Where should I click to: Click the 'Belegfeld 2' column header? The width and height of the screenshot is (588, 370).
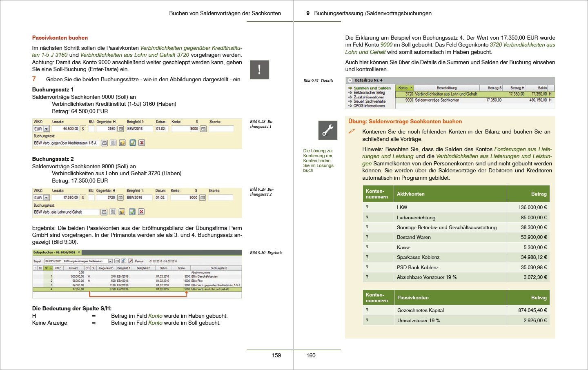[x=143, y=268]
